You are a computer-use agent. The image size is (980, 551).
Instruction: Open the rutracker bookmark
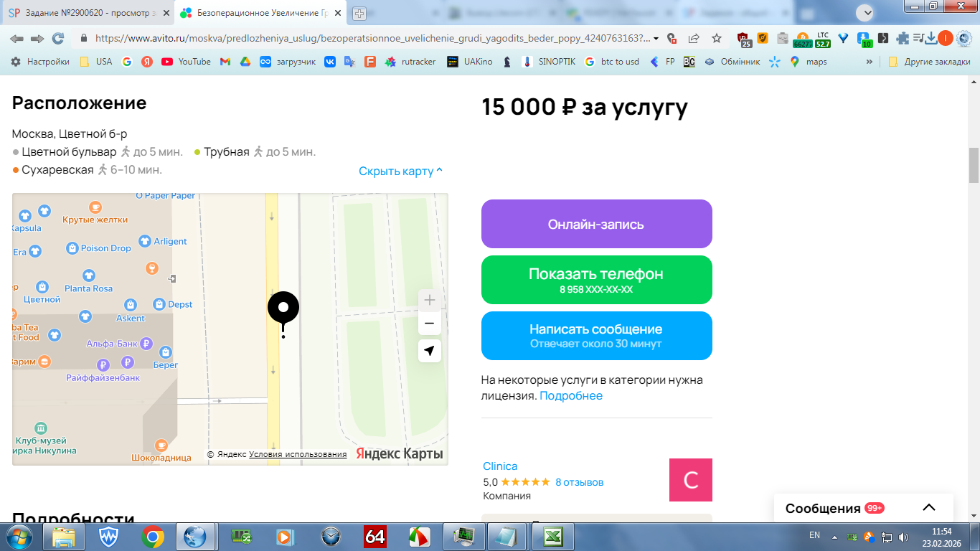(x=410, y=62)
